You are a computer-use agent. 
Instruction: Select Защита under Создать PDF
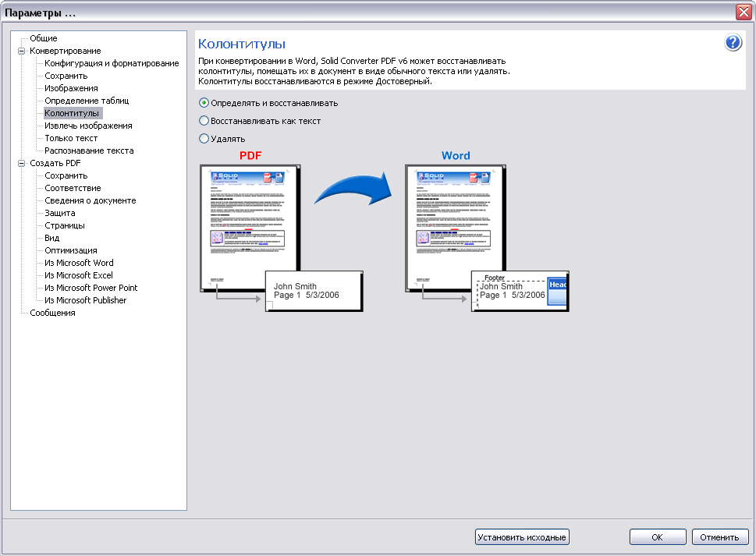click(59, 213)
